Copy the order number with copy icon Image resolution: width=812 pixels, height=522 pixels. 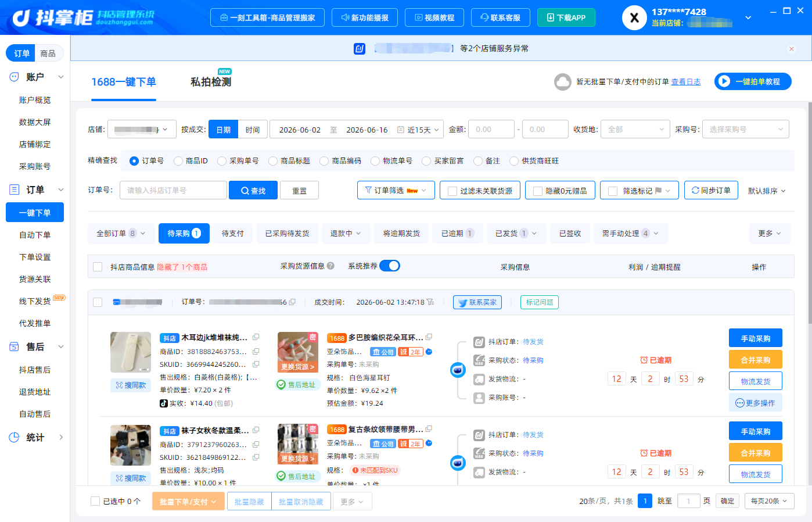[292, 302]
